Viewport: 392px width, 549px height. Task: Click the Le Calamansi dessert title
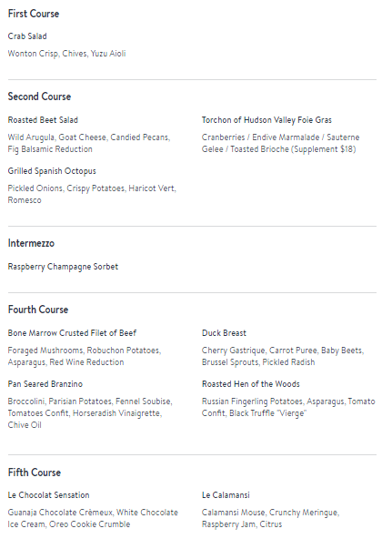tap(226, 495)
